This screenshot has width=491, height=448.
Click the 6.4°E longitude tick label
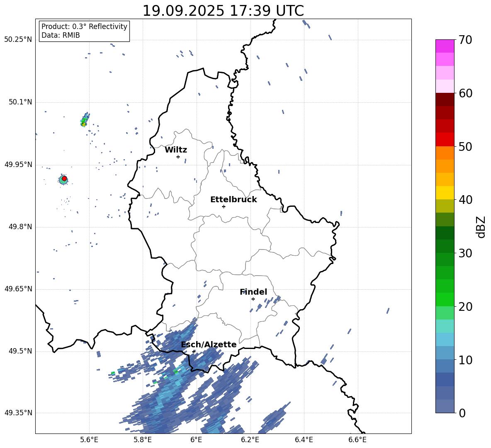pos(304,440)
